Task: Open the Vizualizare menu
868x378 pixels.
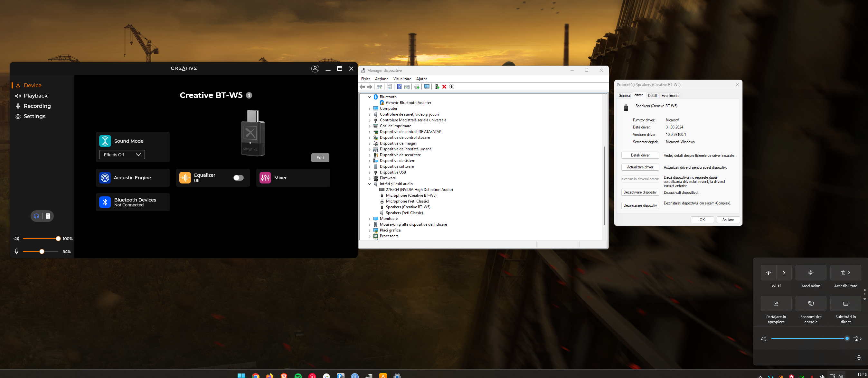Action: [x=402, y=79]
